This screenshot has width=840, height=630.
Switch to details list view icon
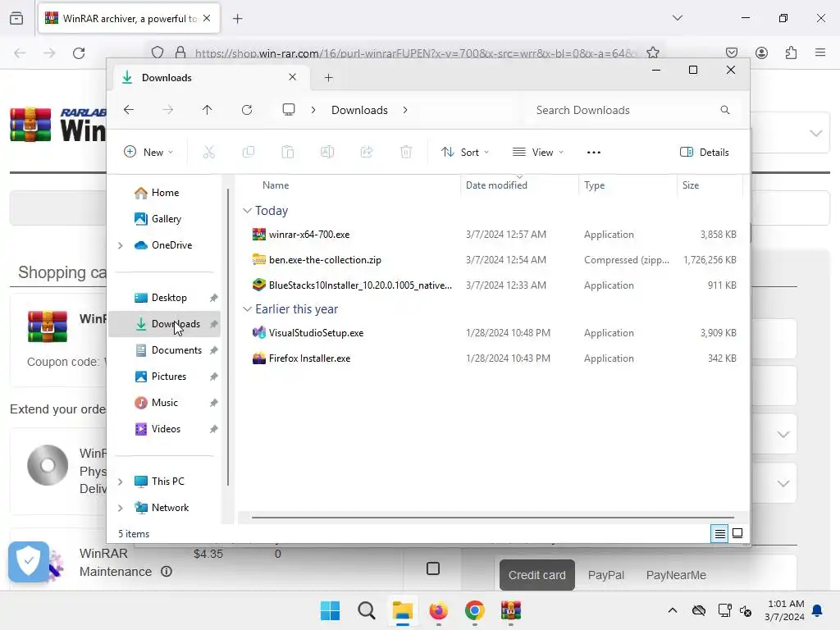tap(719, 533)
